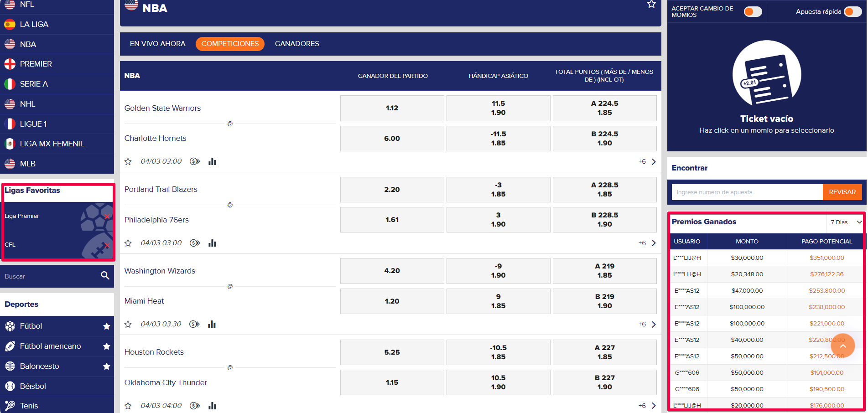Select Miami Heat winner odds 1.20
The width and height of the screenshot is (868, 413).
tap(392, 301)
